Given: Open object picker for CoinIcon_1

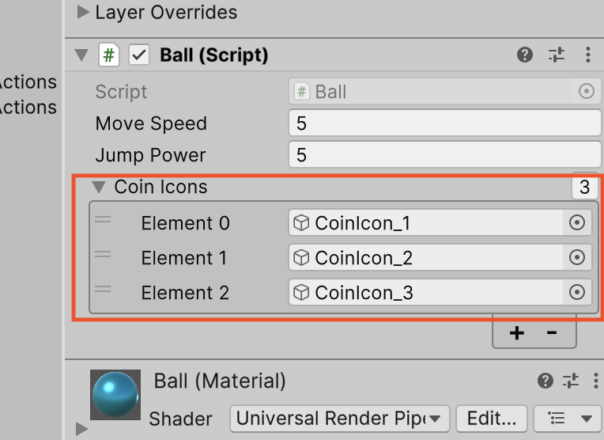Looking at the screenshot, I should click(x=577, y=223).
